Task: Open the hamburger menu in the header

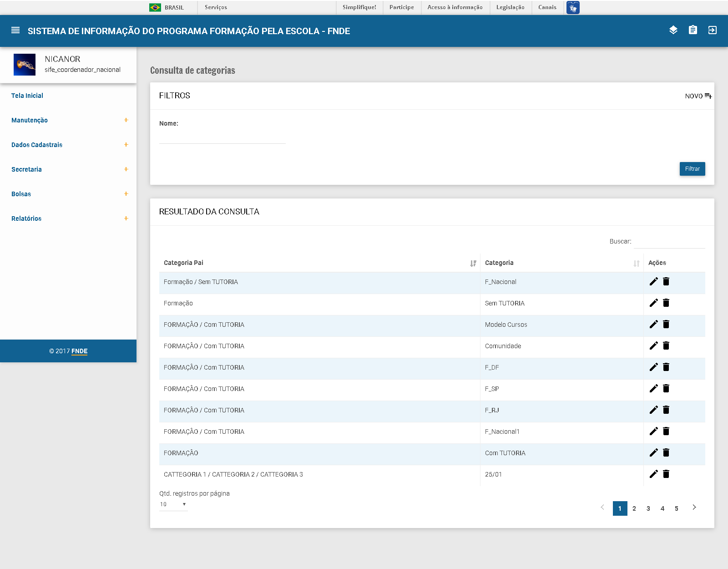Action: tap(15, 30)
